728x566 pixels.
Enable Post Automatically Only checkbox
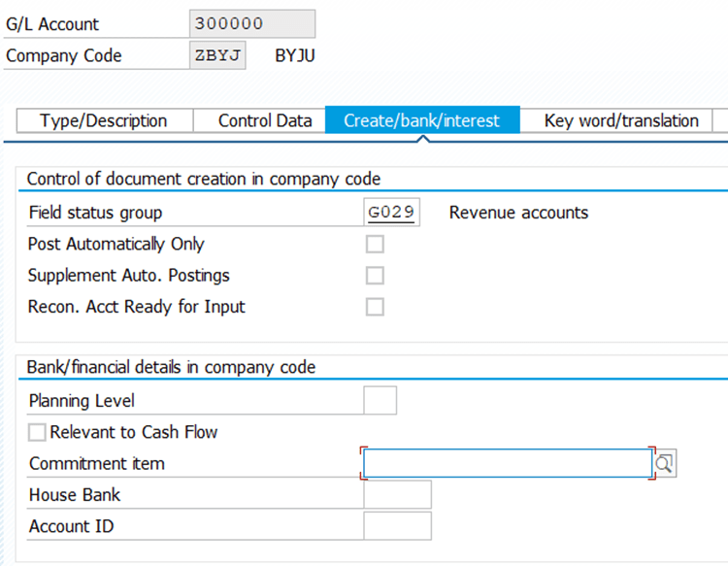tap(375, 245)
